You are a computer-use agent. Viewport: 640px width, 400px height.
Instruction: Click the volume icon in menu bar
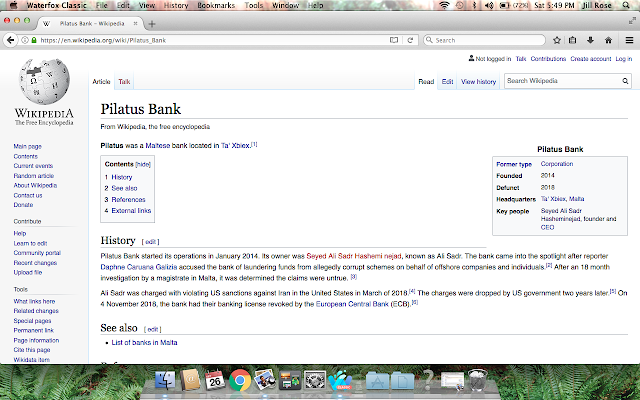pyautogui.click(x=489, y=5)
